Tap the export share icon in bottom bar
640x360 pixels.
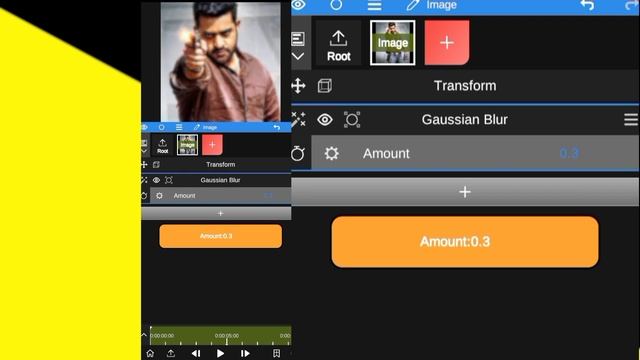coord(171,353)
